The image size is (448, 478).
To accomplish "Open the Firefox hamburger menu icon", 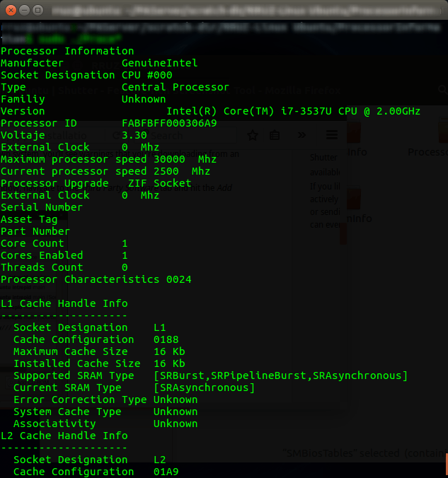I will 332,135.
